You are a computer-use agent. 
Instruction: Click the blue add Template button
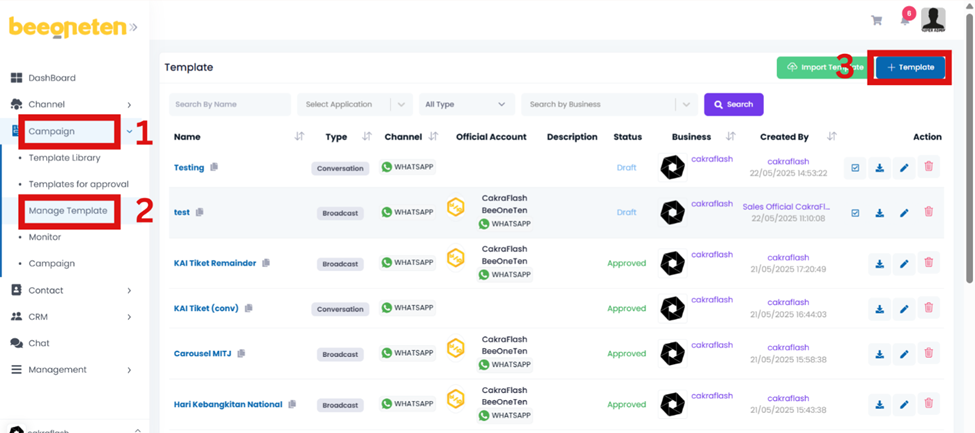[x=910, y=67]
